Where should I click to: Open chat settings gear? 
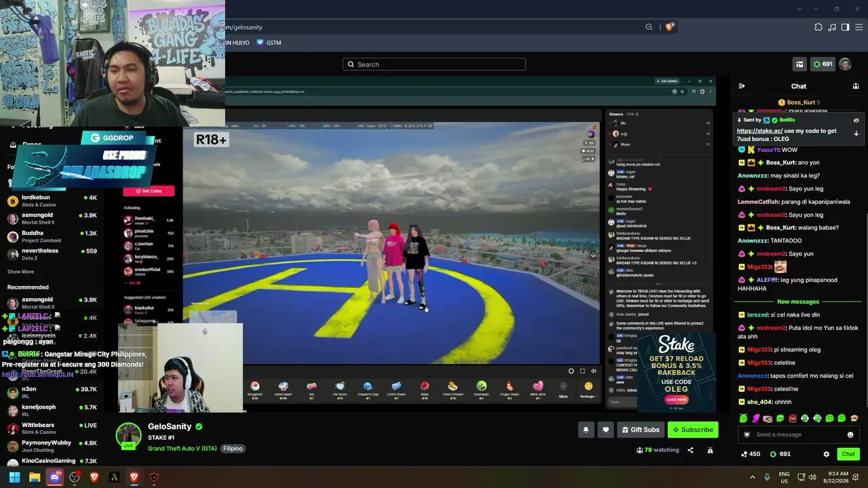click(826, 454)
